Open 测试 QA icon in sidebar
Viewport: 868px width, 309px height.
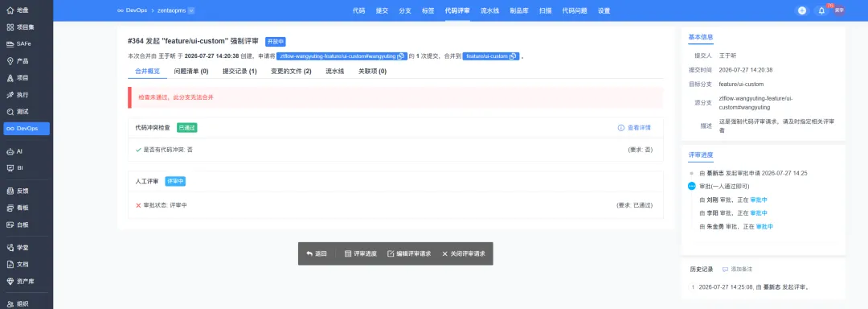[x=10, y=111]
